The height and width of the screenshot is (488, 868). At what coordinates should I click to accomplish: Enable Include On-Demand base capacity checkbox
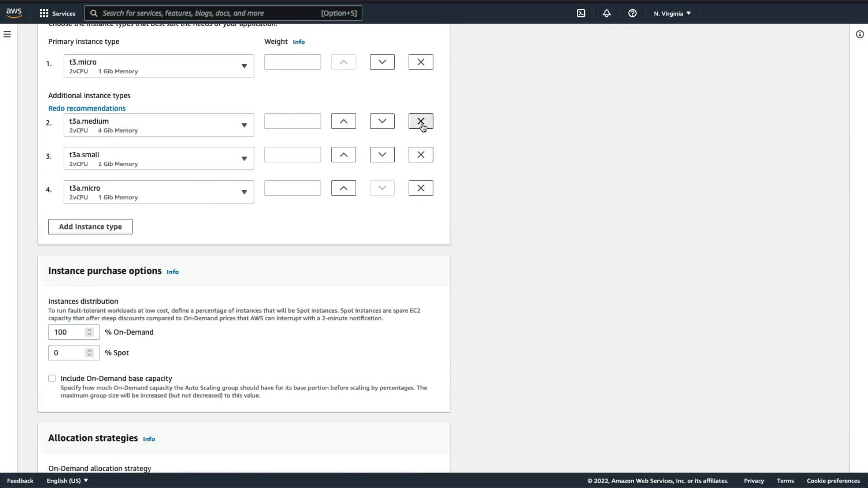pyautogui.click(x=52, y=379)
